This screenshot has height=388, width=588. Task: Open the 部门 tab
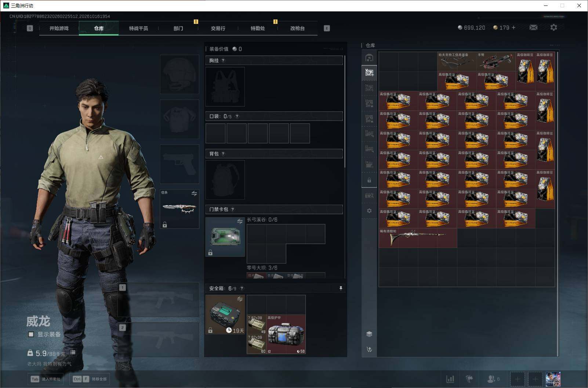pos(178,28)
